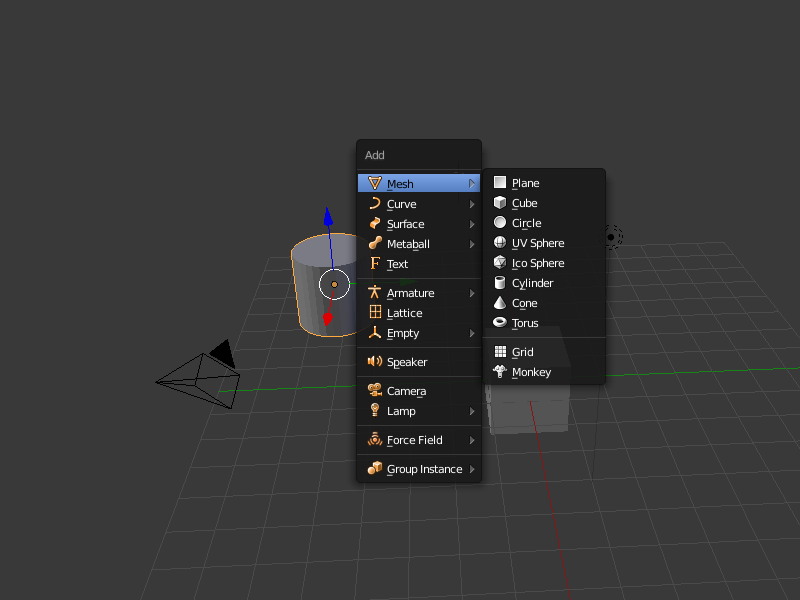Viewport: 800px width, 600px height.
Task: Expand the Force Field submenu arrow
Action: tap(472, 440)
